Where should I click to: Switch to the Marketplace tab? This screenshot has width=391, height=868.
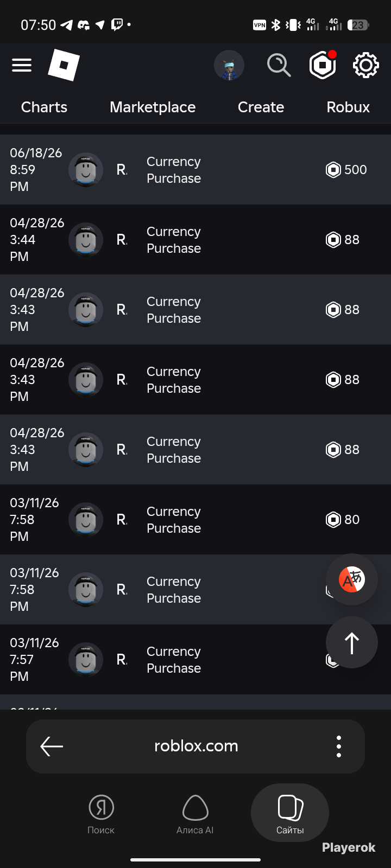pyautogui.click(x=153, y=107)
